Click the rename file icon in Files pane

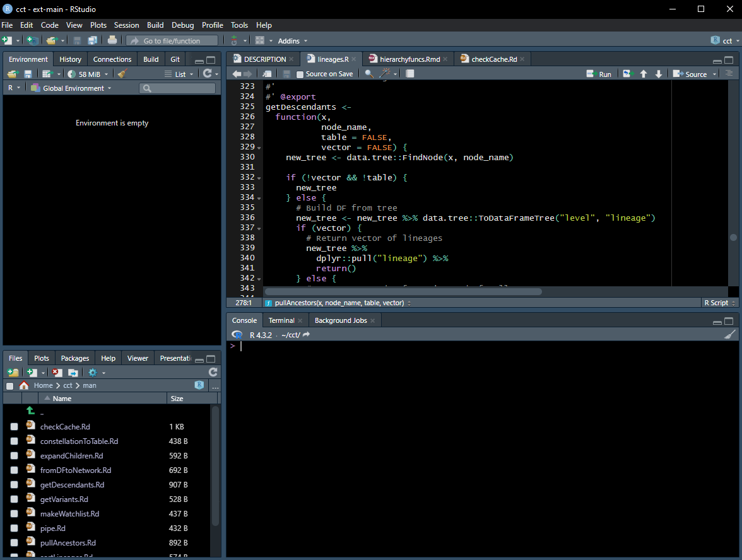pos(73,373)
